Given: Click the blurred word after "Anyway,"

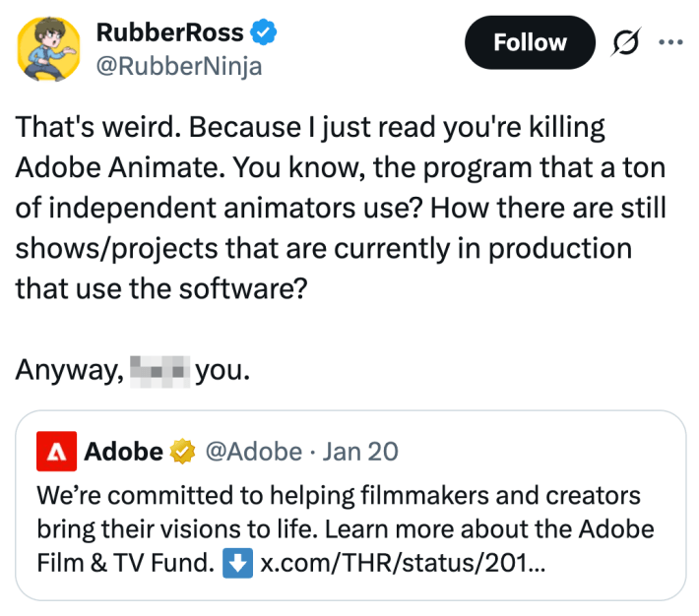Looking at the screenshot, I should [x=159, y=371].
